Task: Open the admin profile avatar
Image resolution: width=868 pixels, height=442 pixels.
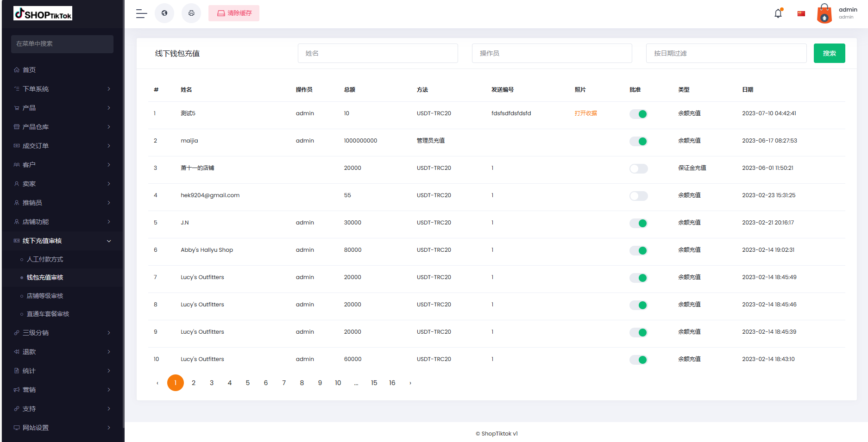Action: tap(824, 13)
